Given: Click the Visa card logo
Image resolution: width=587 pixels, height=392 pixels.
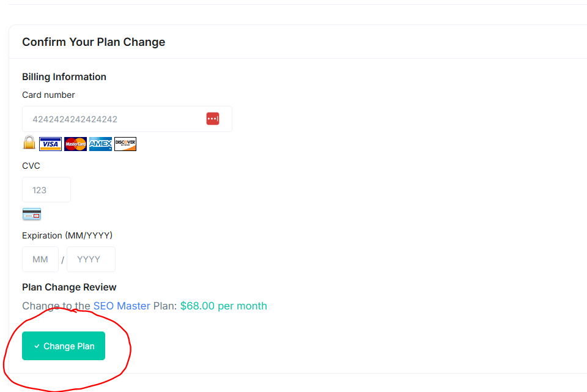Looking at the screenshot, I should point(50,144).
